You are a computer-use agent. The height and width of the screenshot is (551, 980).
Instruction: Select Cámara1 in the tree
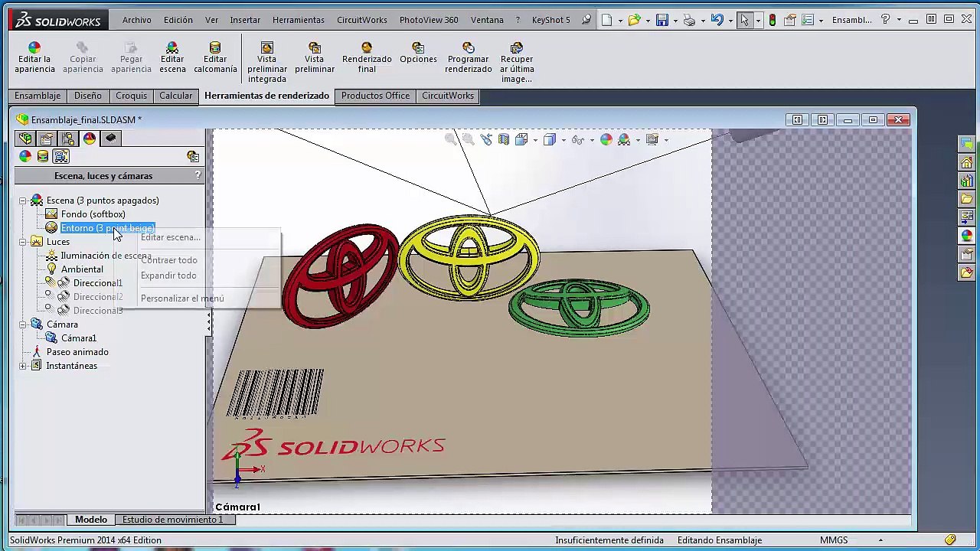pos(79,338)
